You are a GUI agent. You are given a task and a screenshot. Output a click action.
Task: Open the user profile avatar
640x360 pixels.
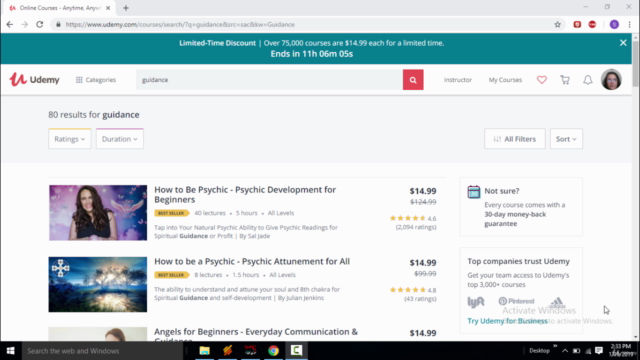tap(611, 80)
